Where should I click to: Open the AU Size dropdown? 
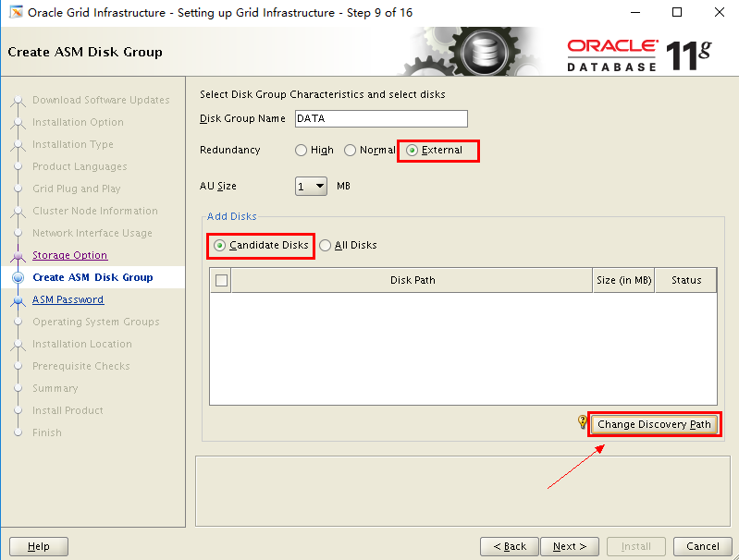point(311,186)
